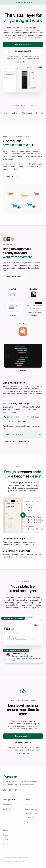Click the Linear MCP icon
This screenshot has width=46, height=868.
pyautogui.click(x=34, y=294)
